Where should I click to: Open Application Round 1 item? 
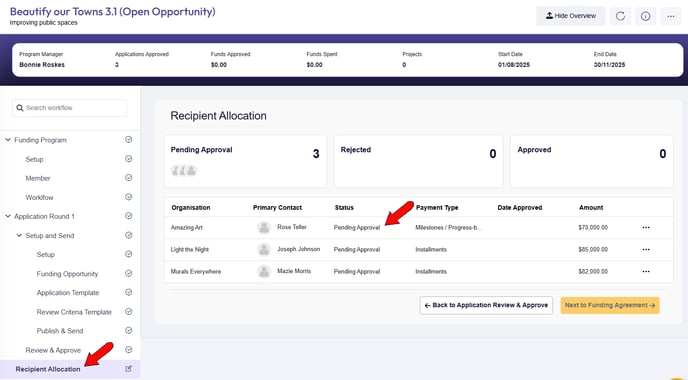44,216
